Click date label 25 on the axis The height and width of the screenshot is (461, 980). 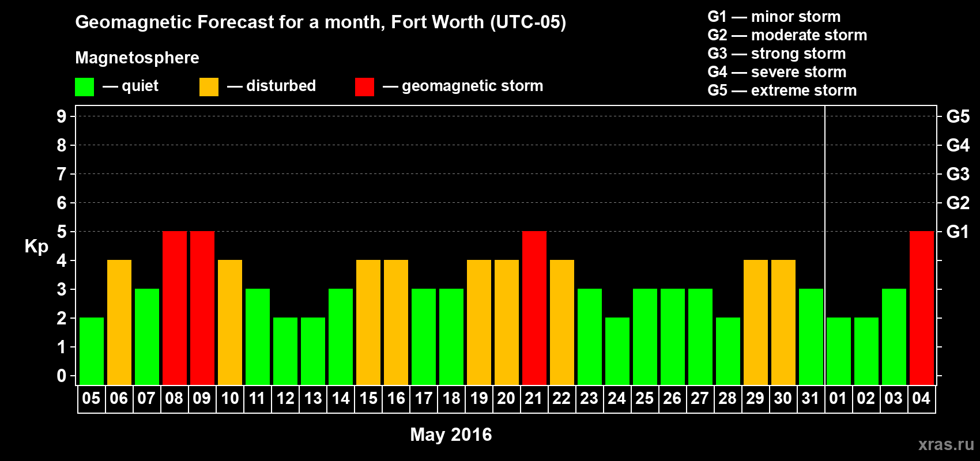coord(645,398)
